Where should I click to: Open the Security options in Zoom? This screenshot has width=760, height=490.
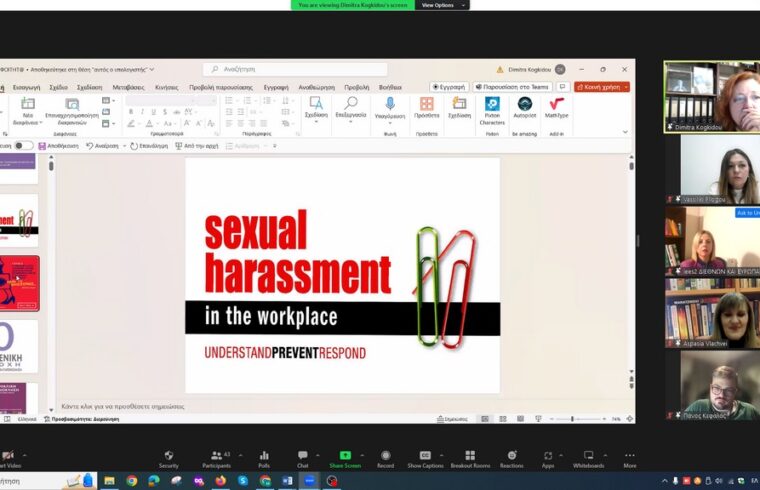tap(168, 456)
